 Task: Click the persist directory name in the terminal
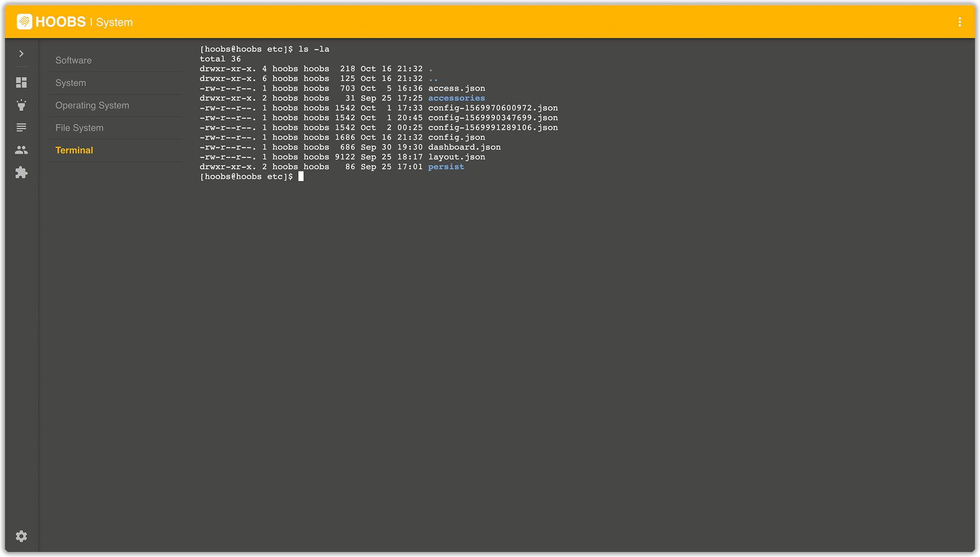[x=446, y=167]
